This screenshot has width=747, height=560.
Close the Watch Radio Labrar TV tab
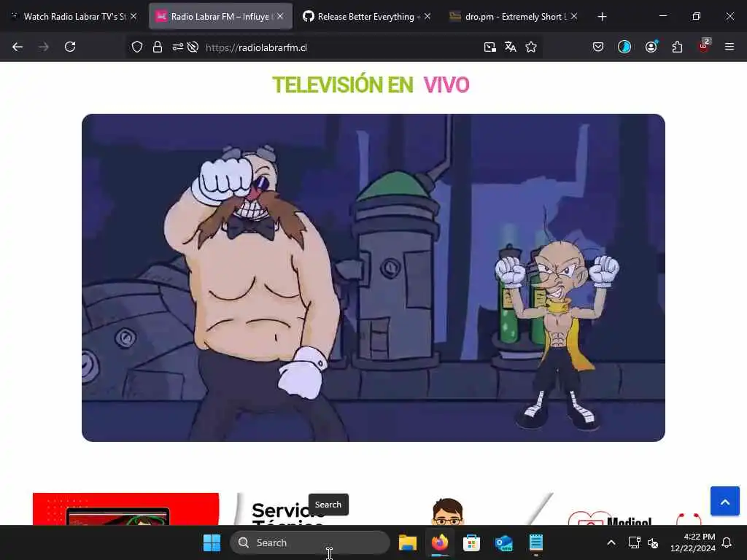(x=134, y=16)
